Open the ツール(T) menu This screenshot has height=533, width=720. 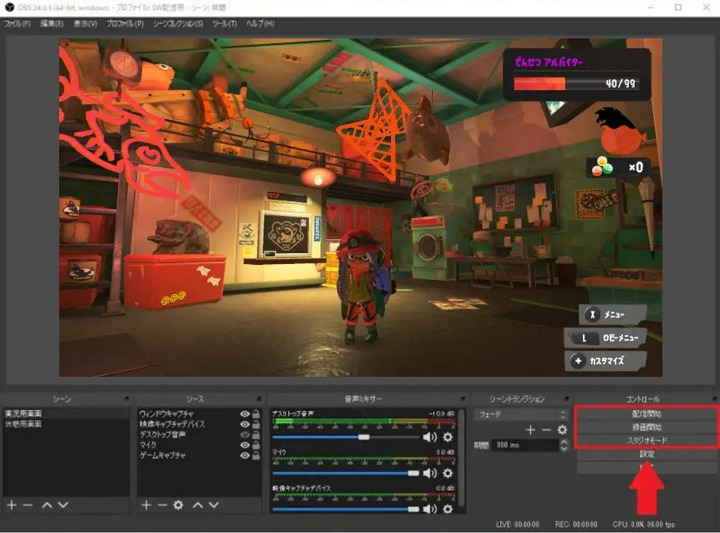click(x=225, y=24)
